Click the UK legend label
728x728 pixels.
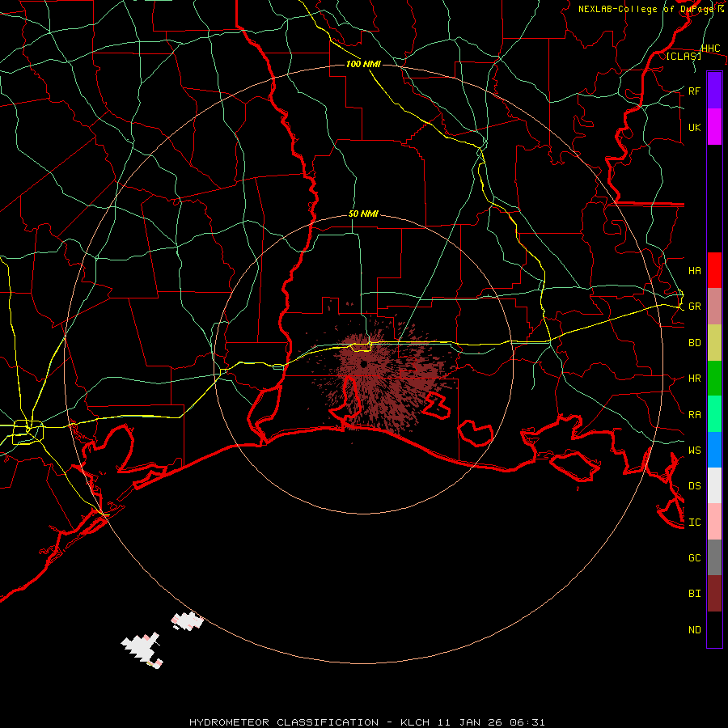pos(694,127)
